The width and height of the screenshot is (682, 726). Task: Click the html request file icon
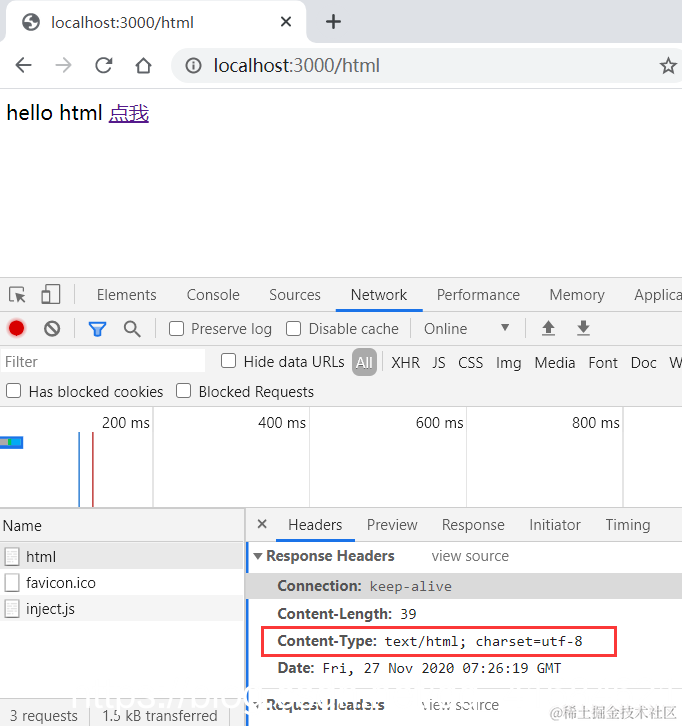pyautogui.click(x=12, y=557)
